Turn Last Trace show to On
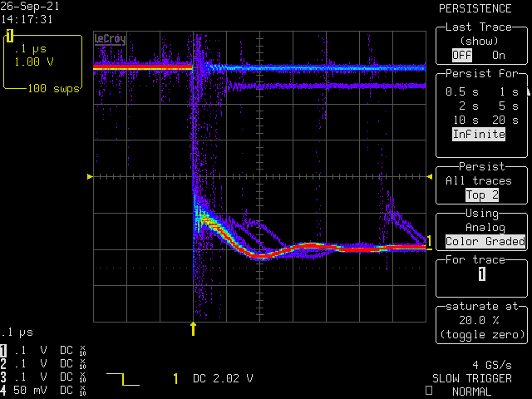Image resolution: width=532 pixels, height=399 pixels. coord(498,55)
